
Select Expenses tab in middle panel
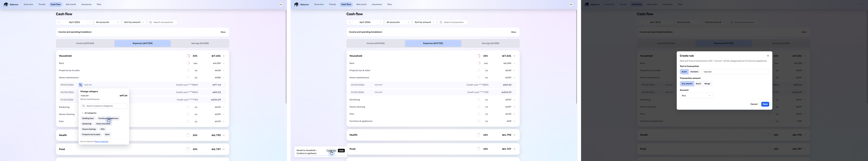433,43
